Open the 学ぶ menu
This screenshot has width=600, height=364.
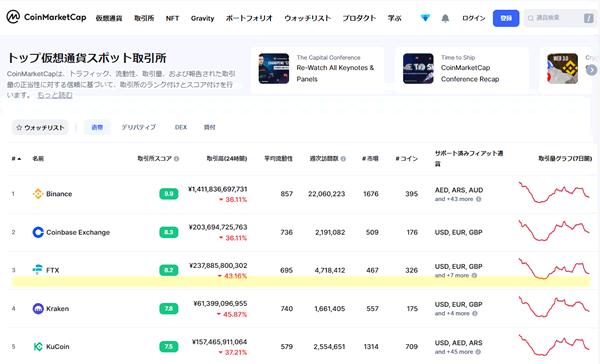395,18
